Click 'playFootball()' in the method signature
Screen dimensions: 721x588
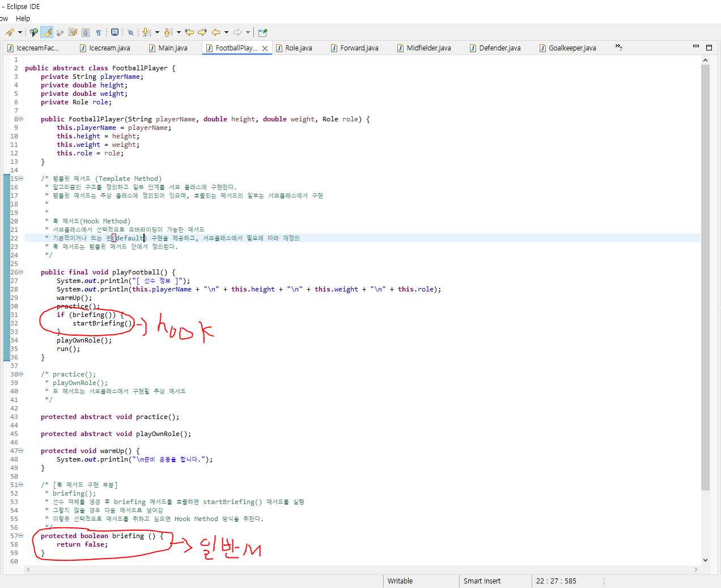click(140, 272)
